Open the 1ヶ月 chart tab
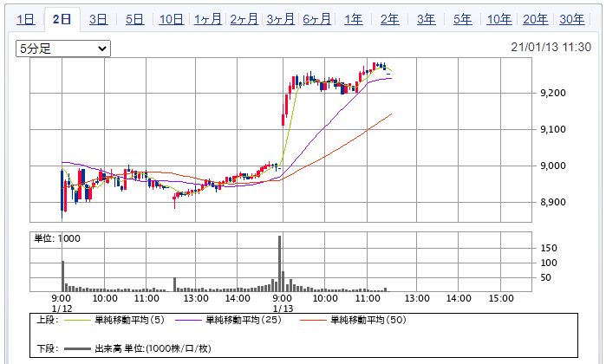This screenshot has height=364, width=606. point(207,19)
